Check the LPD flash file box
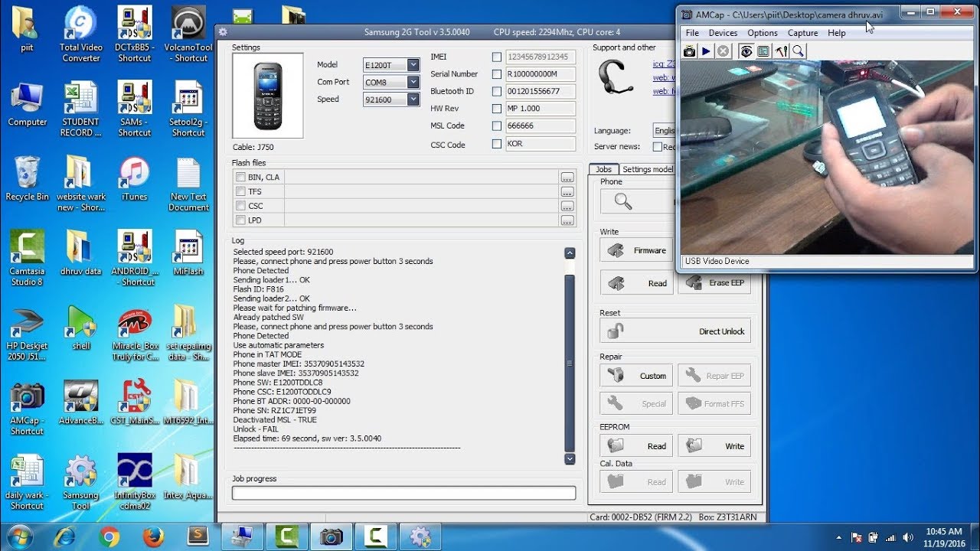 pos(241,220)
